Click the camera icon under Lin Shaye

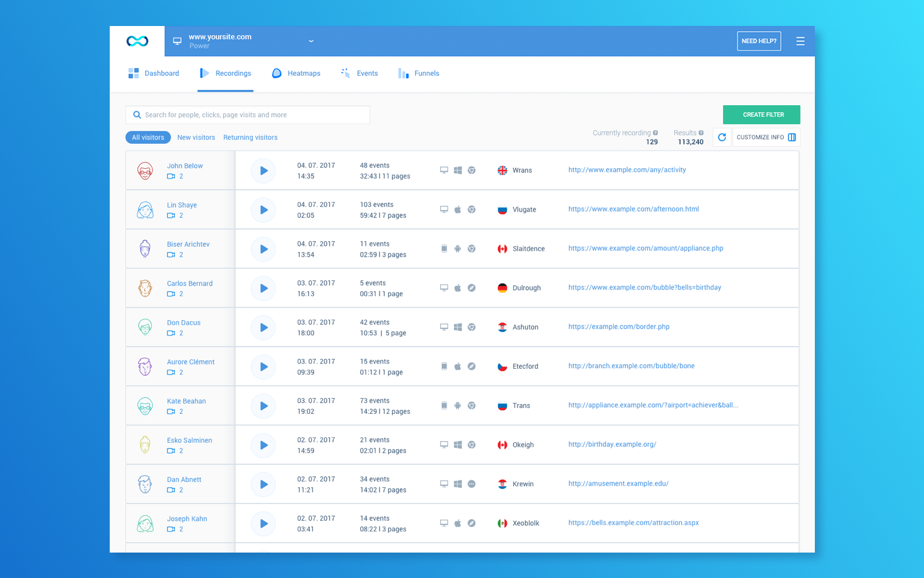click(171, 215)
